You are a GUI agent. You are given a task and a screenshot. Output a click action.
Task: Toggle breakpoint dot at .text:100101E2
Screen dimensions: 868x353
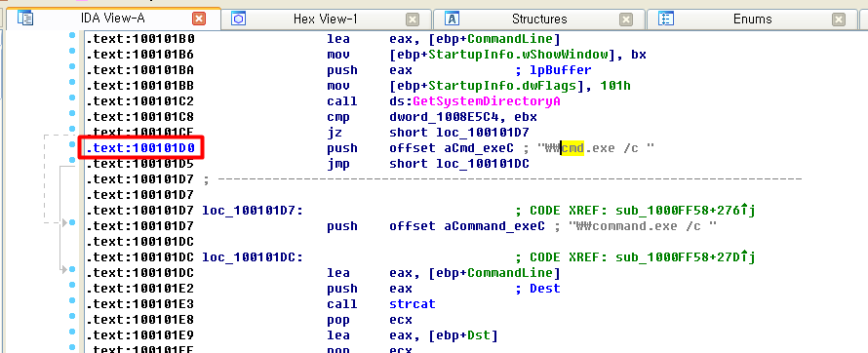point(72,285)
